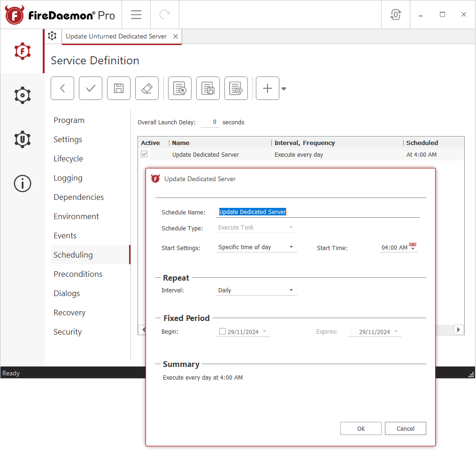476x450 pixels.
Task: Click the Schedule Name text field
Action: coord(318,212)
